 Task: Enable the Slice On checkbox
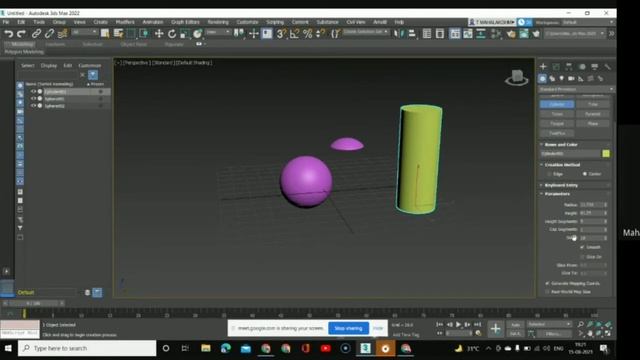point(582,257)
